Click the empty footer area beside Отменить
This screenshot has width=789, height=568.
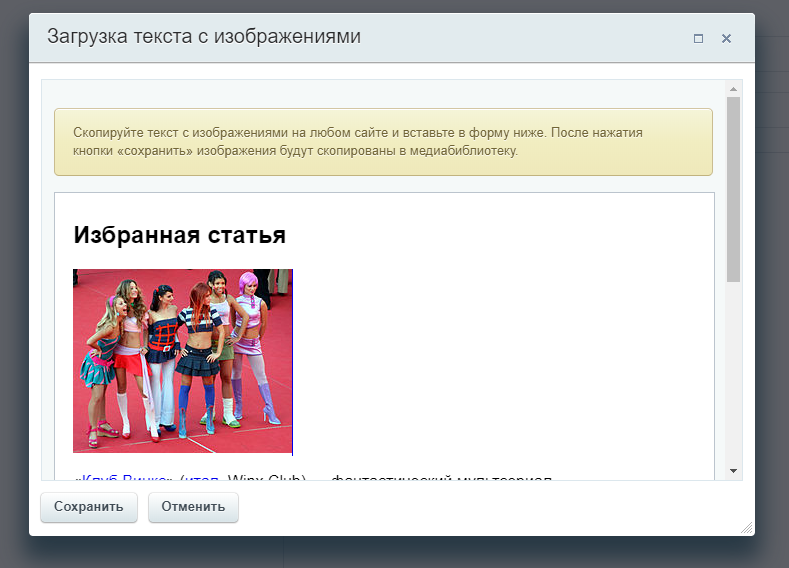480,507
